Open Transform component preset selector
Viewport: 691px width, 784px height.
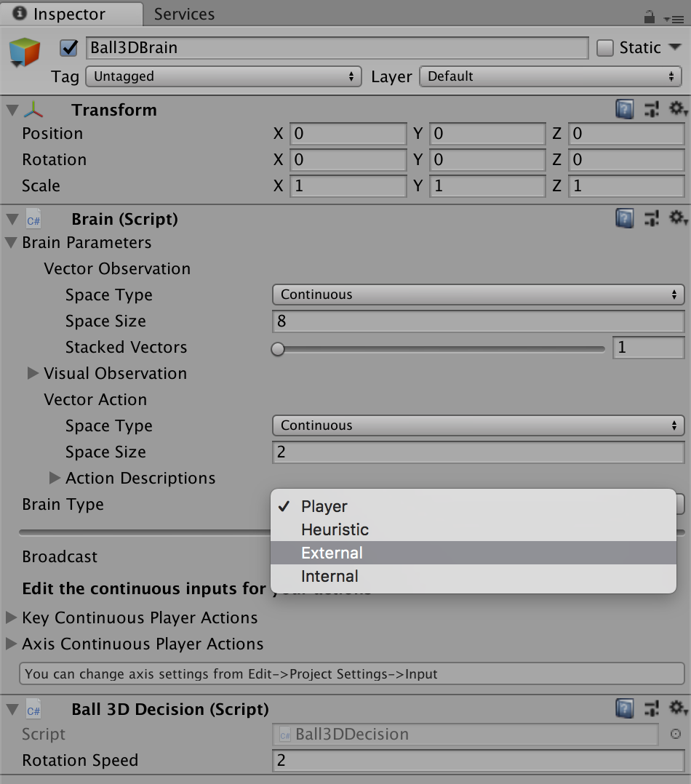pos(652,110)
